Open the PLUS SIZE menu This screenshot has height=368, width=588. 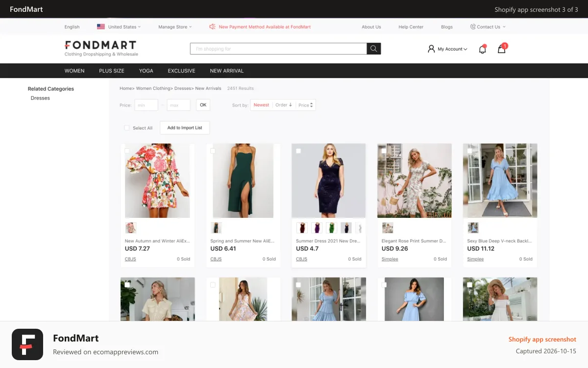[112, 71]
